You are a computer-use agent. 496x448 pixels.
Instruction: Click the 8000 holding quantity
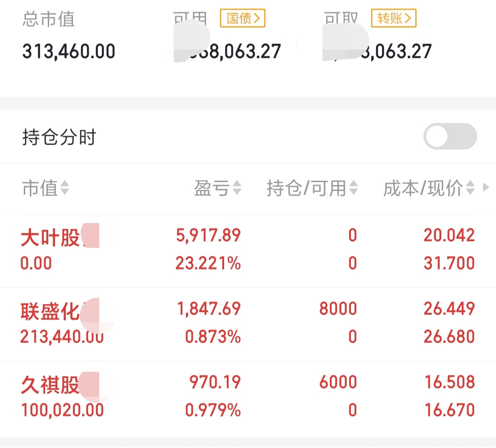point(338,308)
